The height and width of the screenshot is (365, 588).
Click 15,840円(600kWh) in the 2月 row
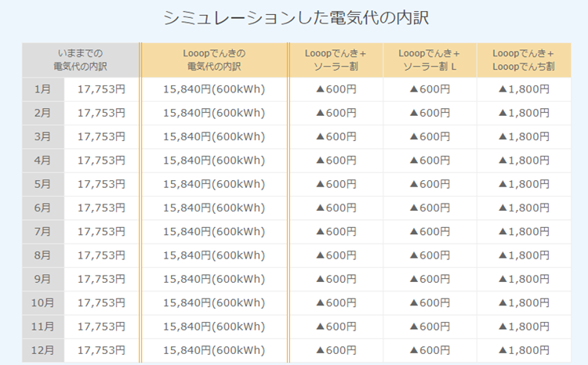[x=214, y=113]
